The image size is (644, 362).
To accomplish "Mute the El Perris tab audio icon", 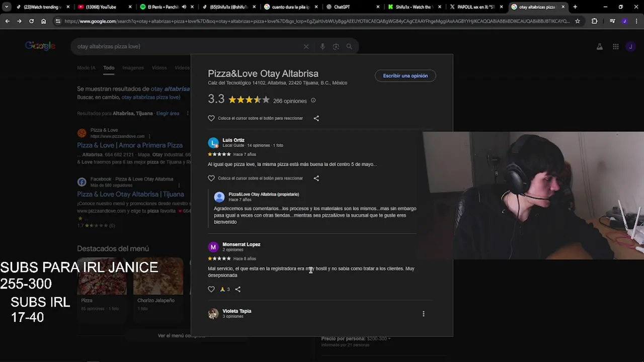I will point(184,7).
